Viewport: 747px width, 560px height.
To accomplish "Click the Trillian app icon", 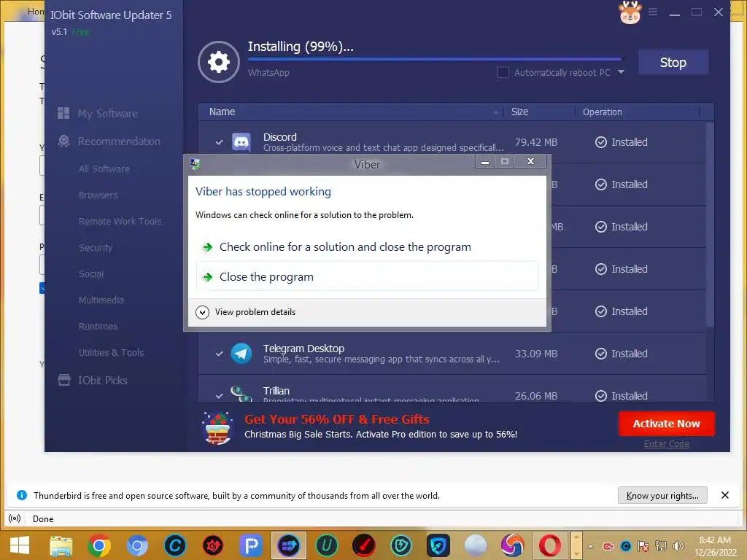I will click(x=241, y=394).
